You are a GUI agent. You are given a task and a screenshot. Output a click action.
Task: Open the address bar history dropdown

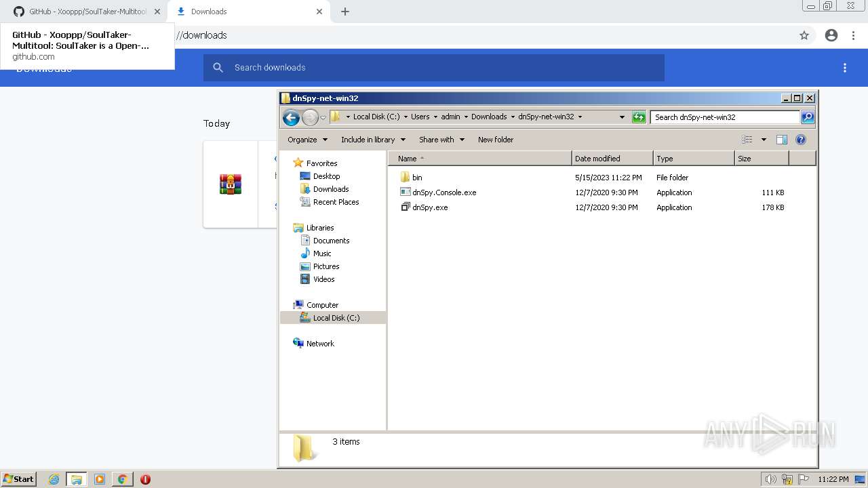tap(622, 117)
